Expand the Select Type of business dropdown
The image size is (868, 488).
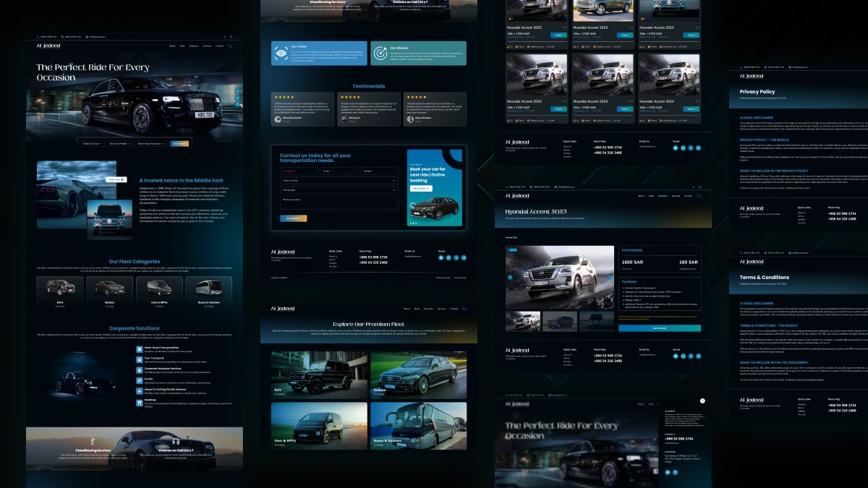150,144
